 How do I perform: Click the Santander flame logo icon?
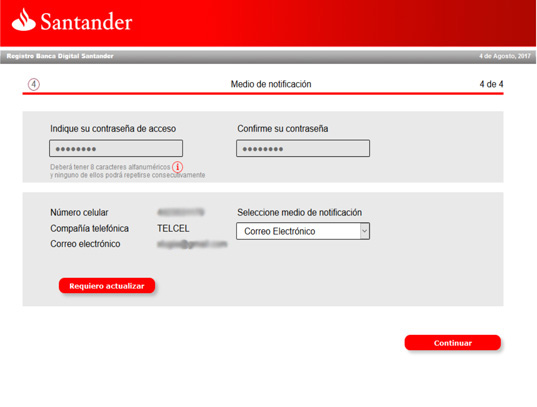tap(23, 20)
